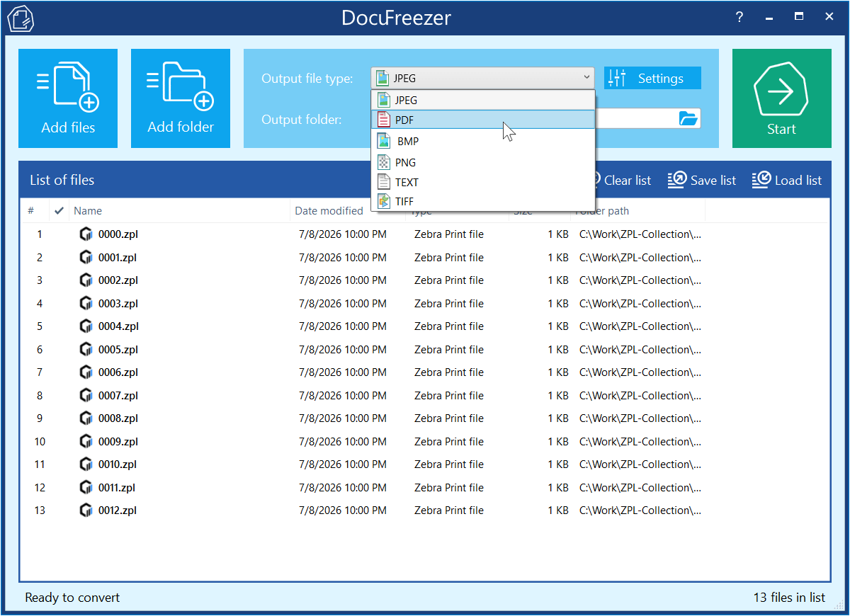
Task: Click the file icon of 0005.zpl
Action: coord(86,349)
